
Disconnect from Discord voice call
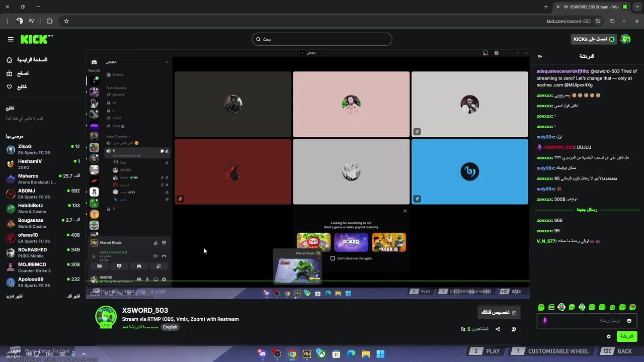[x=164, y=256]
